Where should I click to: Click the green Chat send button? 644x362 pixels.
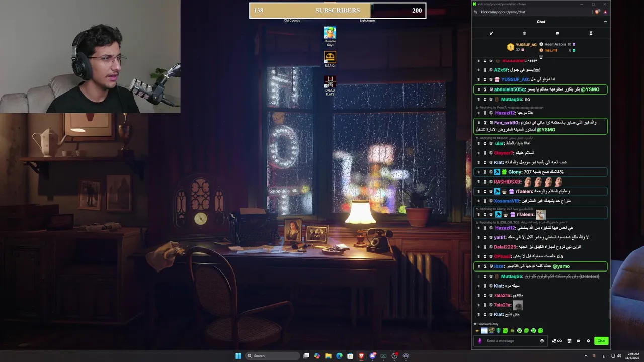coord(601,341)
